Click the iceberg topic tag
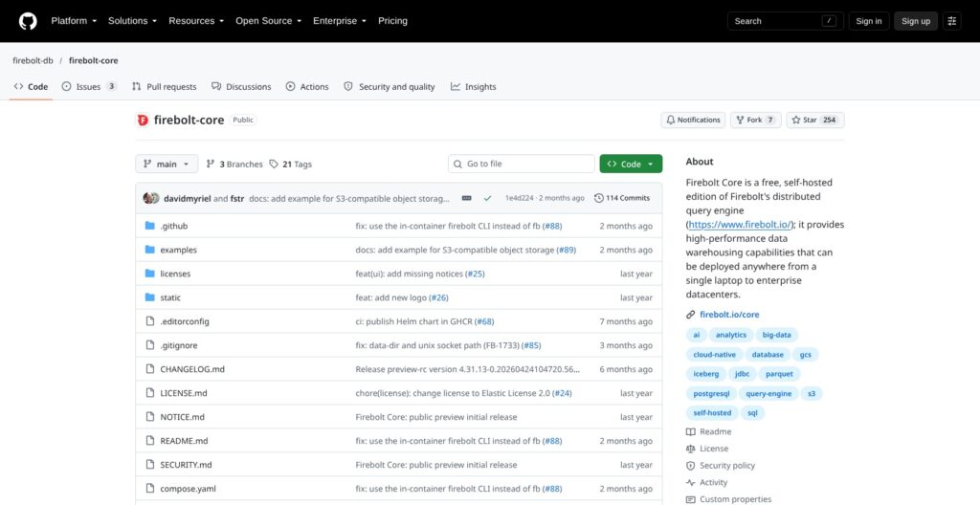 705,374
